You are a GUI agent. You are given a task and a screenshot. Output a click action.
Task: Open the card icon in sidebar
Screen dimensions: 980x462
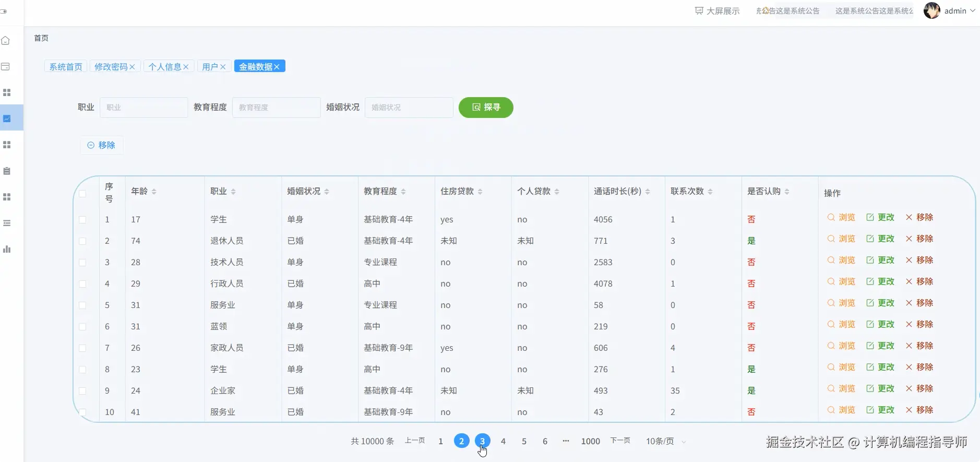[6, 67]
